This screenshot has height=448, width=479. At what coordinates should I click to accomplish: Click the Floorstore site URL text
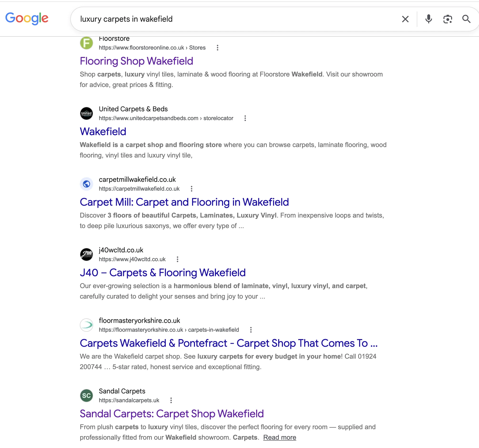(152, 48)
